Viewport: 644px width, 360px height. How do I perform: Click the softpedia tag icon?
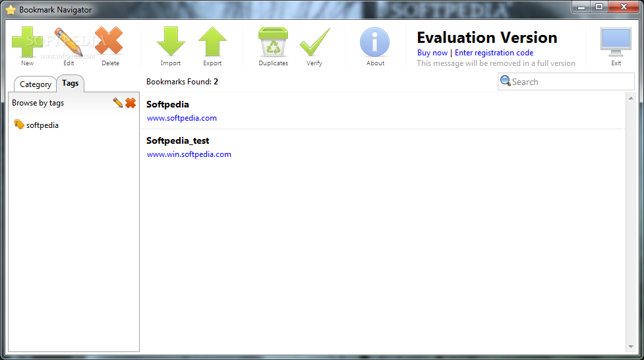(19, 124)
